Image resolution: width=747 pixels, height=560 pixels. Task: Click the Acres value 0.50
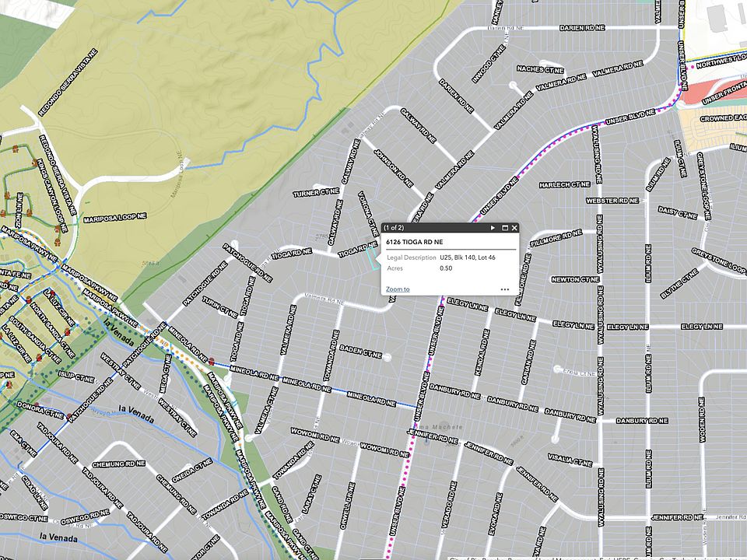coord(446,268)
